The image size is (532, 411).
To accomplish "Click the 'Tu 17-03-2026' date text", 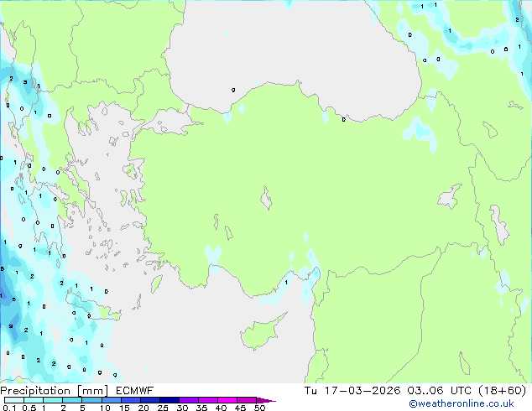I will [352, 391].
